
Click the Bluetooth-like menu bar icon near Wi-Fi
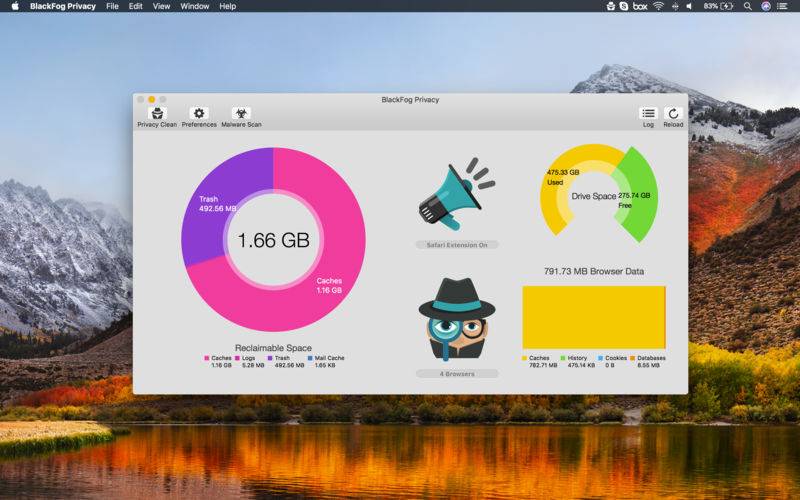coord(675,6)
